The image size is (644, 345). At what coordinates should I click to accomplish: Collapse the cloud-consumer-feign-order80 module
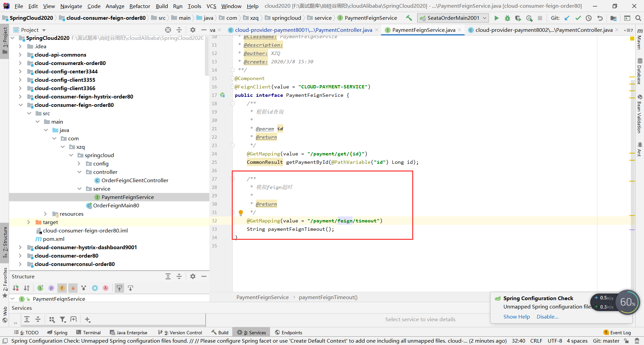tap(20, 105)
